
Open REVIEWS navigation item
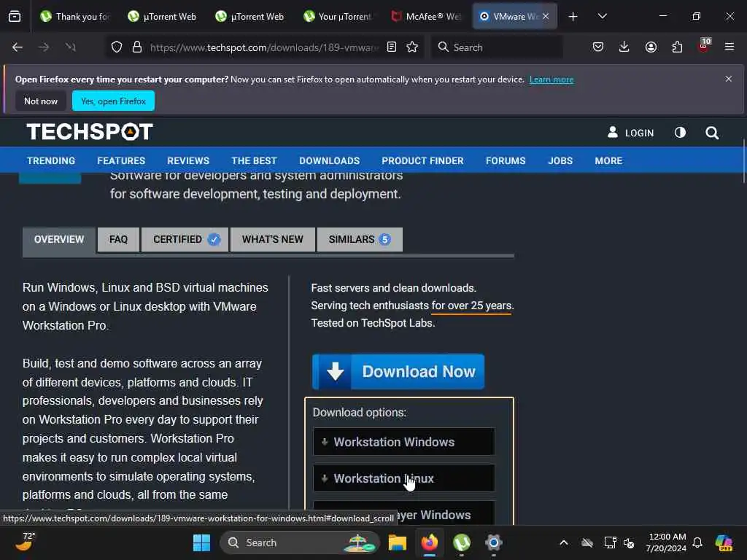(x=188, y=161)
